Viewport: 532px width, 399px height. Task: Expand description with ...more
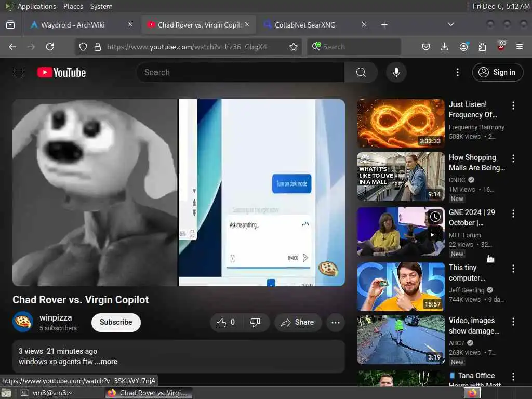106,362
